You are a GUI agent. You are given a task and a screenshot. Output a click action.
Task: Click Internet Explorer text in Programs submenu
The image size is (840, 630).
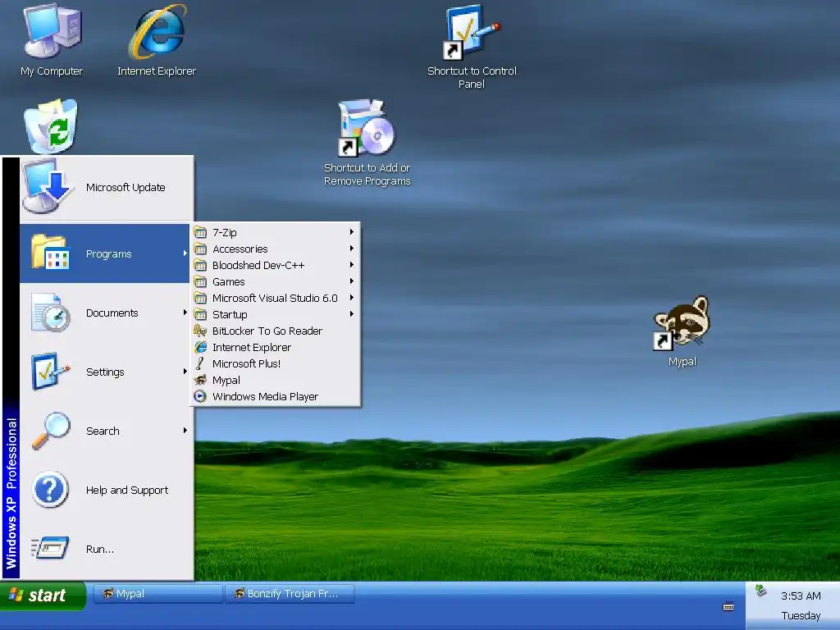click(x=252, y=347)
